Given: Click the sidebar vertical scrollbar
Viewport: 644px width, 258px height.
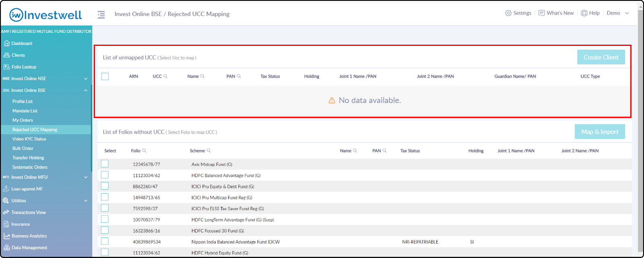Looking at the screenshot, I should 91,128.
